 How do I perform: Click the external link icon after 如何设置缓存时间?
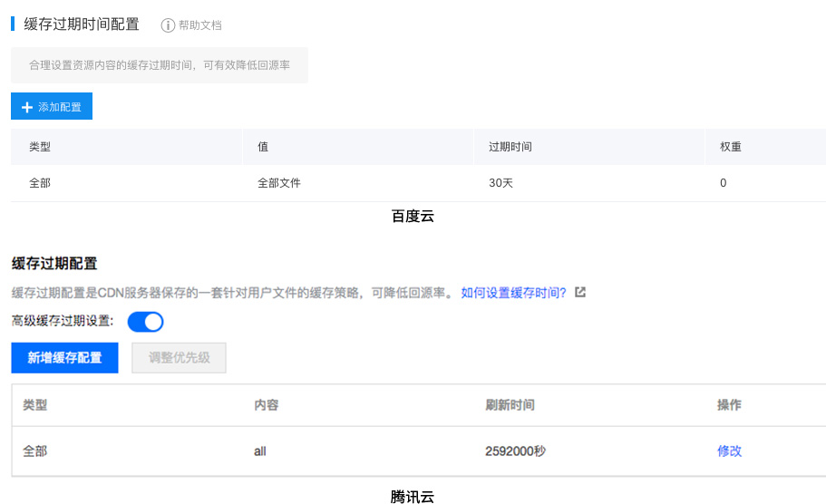click(x=580, y=292)
